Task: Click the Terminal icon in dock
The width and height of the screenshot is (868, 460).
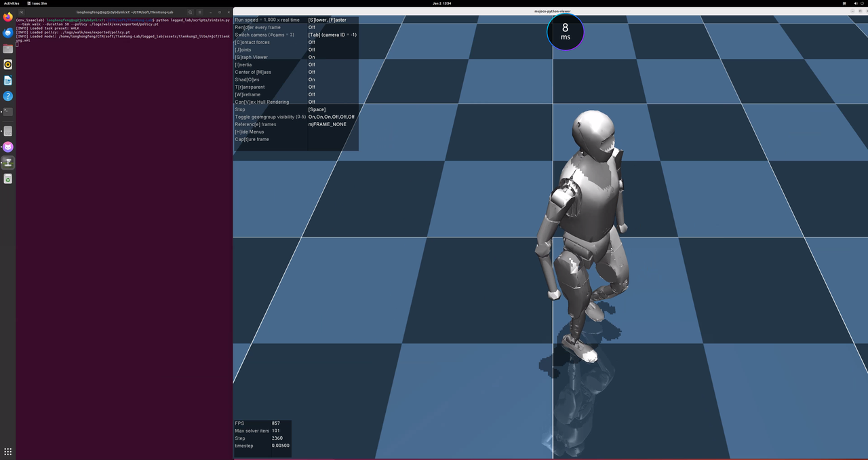Action: [x=8, y=112]
